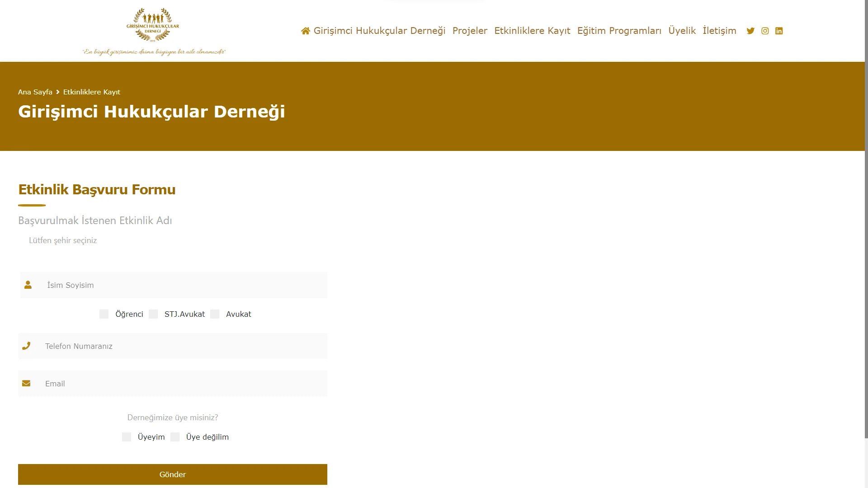The image size is (868, 488).
Task: Click the Ana Sayfa breadcrumb link
Action: click(x=35, y=92)
